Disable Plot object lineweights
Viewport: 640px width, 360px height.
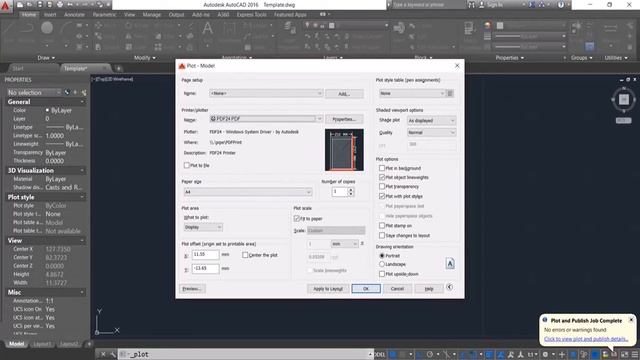click(382, 177)
